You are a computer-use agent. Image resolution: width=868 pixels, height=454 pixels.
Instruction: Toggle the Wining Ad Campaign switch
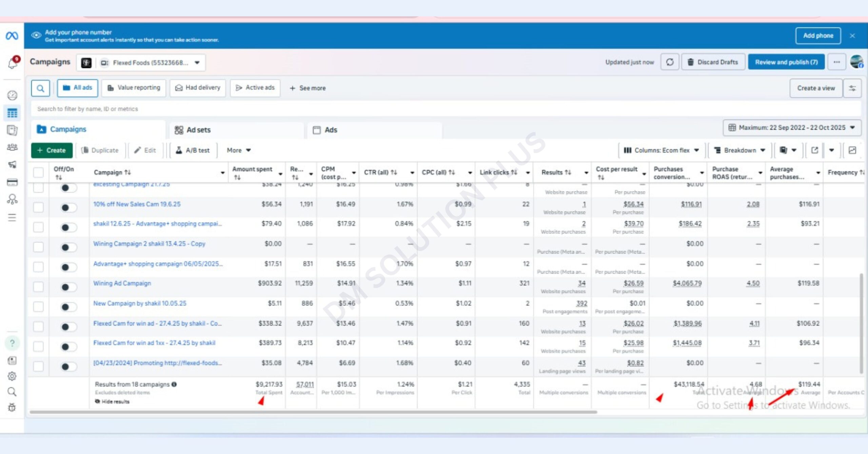click(68, 287)
